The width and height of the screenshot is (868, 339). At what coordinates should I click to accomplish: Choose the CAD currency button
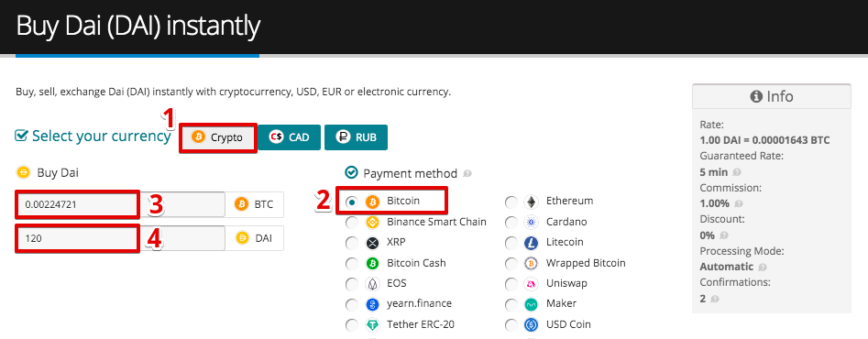(289, 137)
